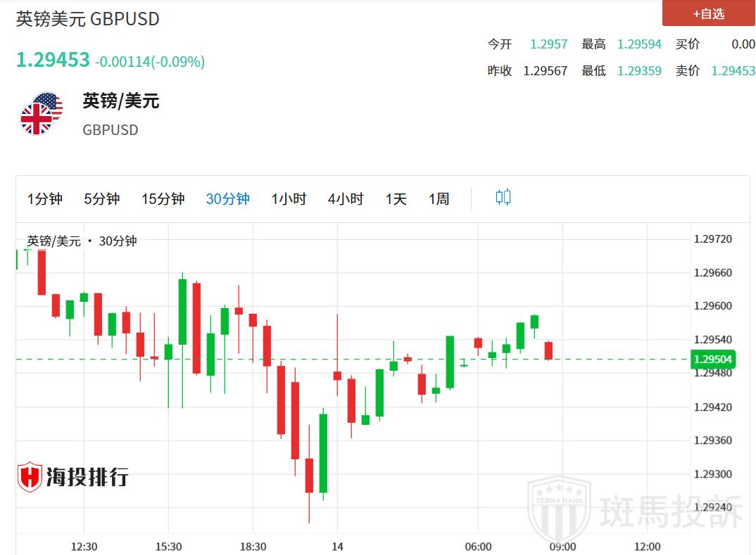Click the 英镑/美元 · 30分钟 chart legend
This screenshot has width=756, height=555.
(82, 241)
